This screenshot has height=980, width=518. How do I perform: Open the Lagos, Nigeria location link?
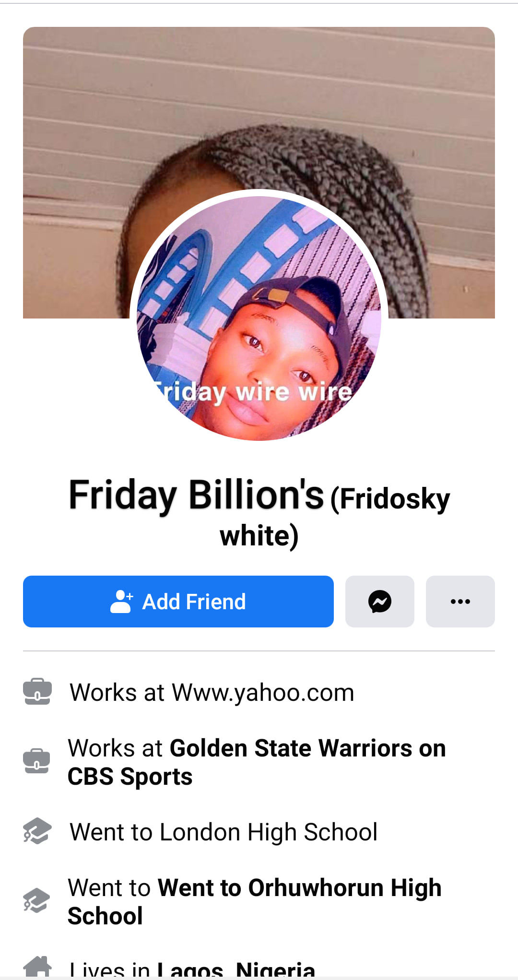pos(236,969)
